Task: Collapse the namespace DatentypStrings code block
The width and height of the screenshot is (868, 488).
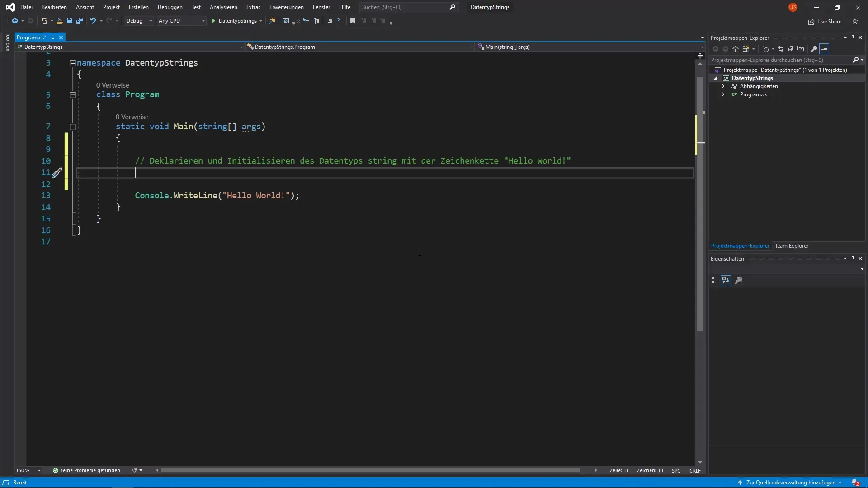Action: (72, 63)
